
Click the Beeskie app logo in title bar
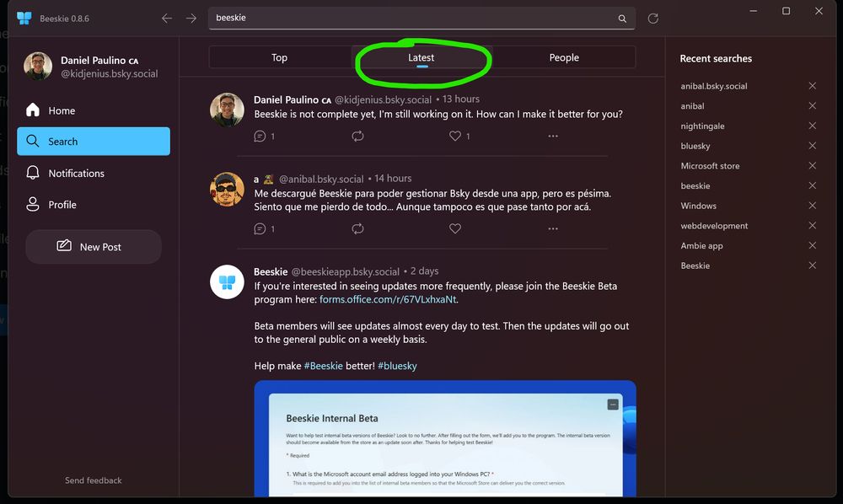(24, 19)
